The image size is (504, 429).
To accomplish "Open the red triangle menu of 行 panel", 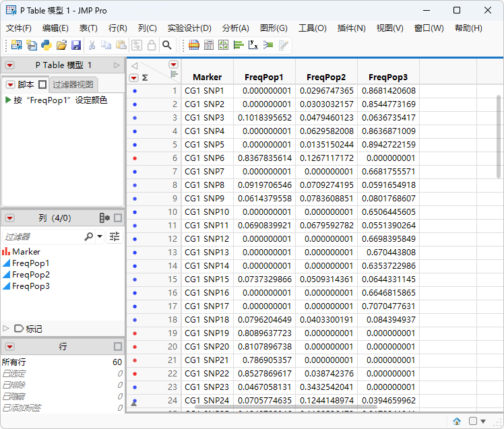I will 10,347.
